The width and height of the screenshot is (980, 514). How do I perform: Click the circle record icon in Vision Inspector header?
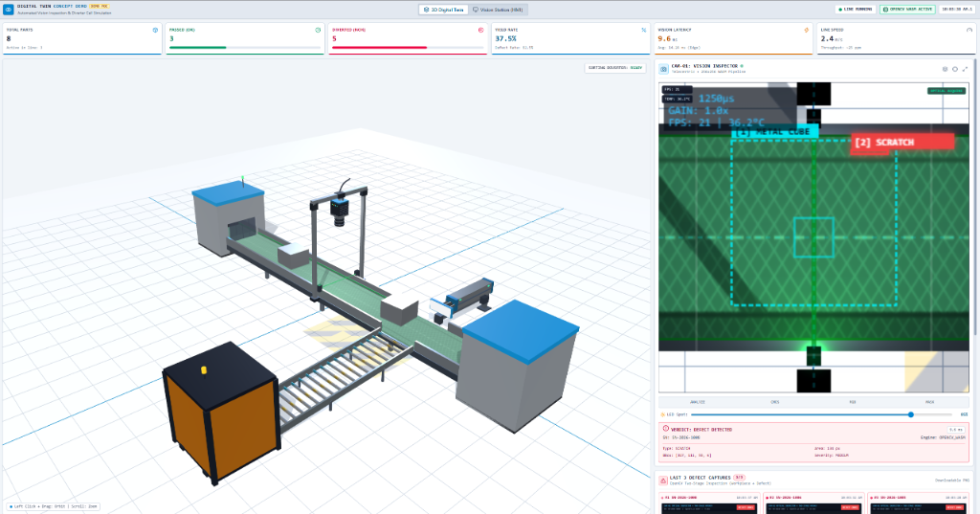pos(955,69)
